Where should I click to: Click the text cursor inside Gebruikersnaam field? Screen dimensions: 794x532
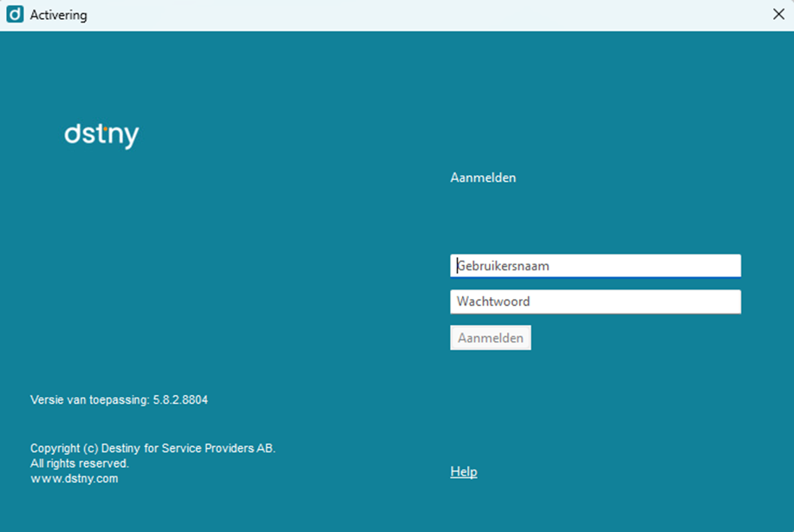coord(458,266)
